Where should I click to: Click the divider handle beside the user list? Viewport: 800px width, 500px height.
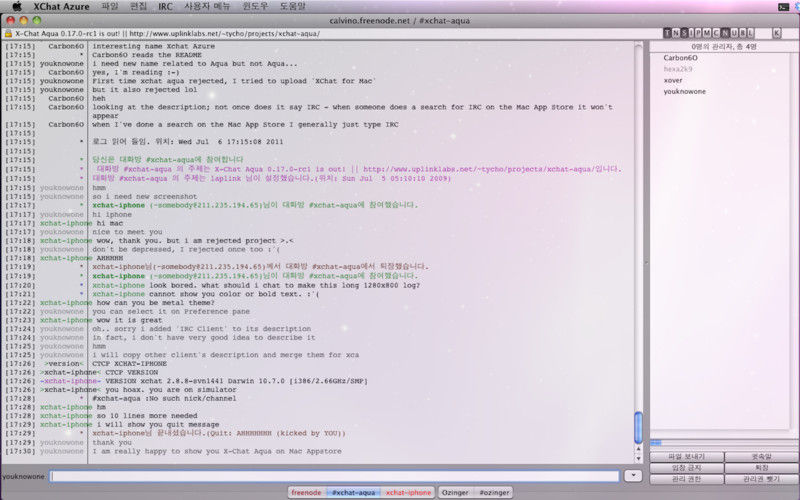pyautogui.click(x=646, y=262)
